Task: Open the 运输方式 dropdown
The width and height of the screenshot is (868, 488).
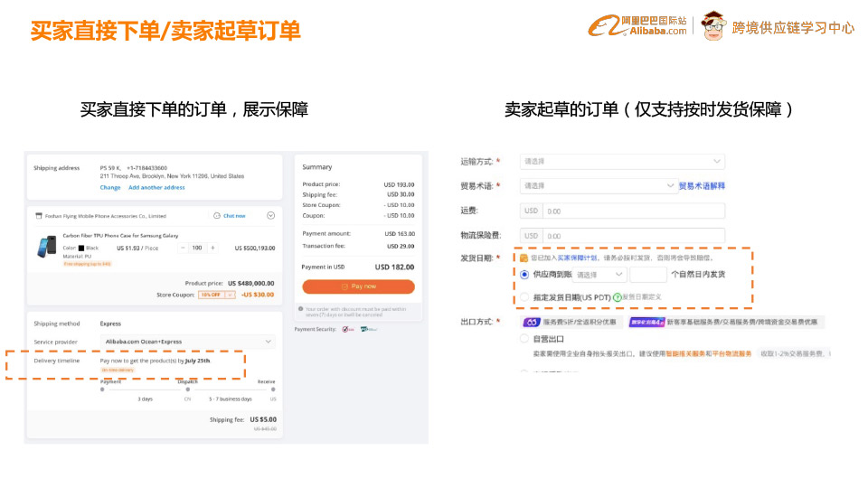Action: (x=622, y=162)
